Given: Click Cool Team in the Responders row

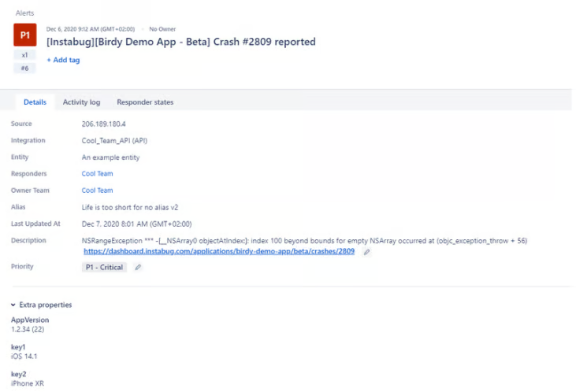Looking at the screenshot, I should click(x=97, y=174).
